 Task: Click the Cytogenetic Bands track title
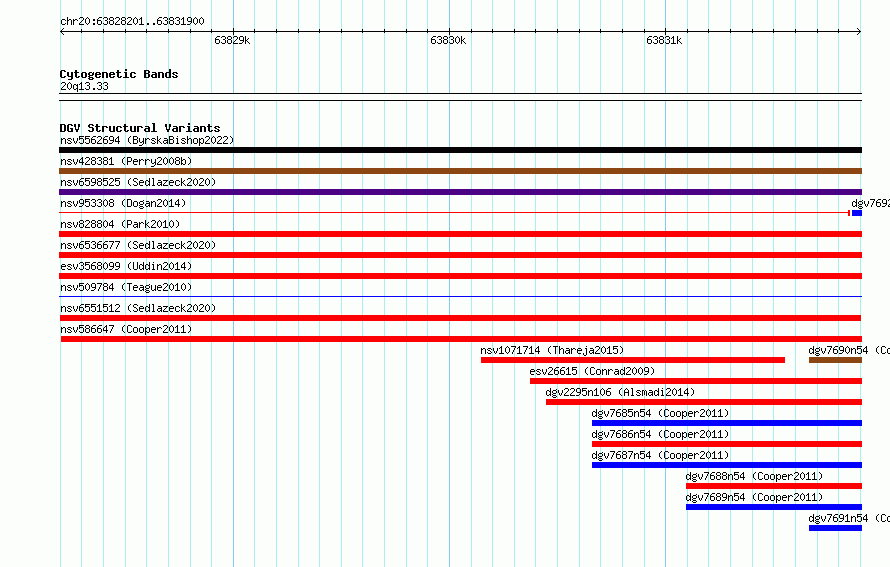pyautogui.click(x=119, y=74)
